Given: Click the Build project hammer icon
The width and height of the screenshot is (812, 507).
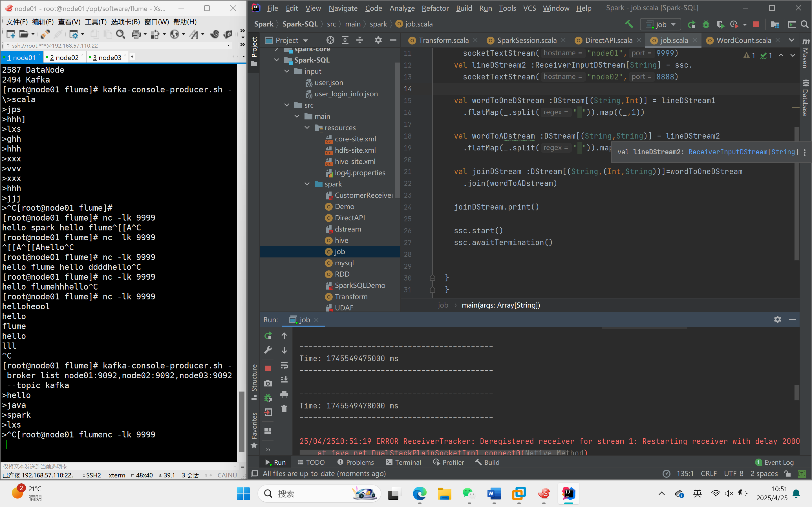Looking at the screenshot, I should click(x=628, y=24).
